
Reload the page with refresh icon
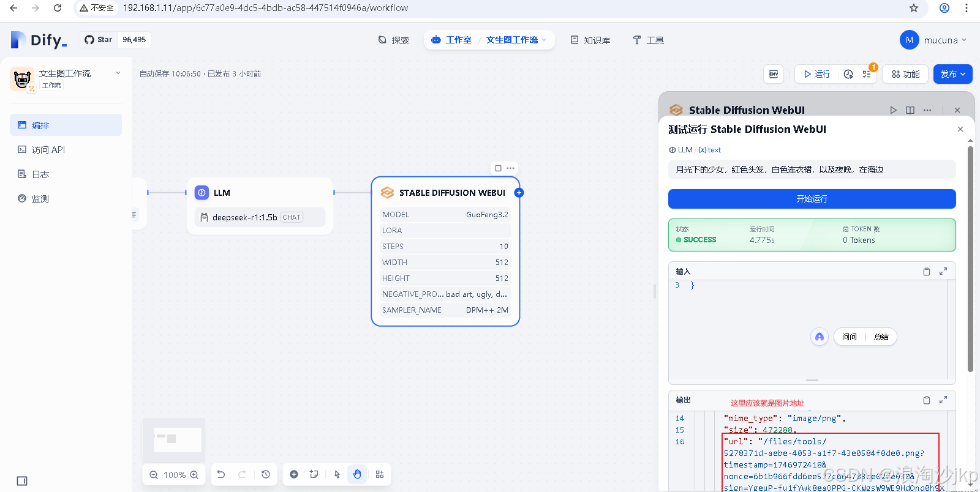point(58,8)
